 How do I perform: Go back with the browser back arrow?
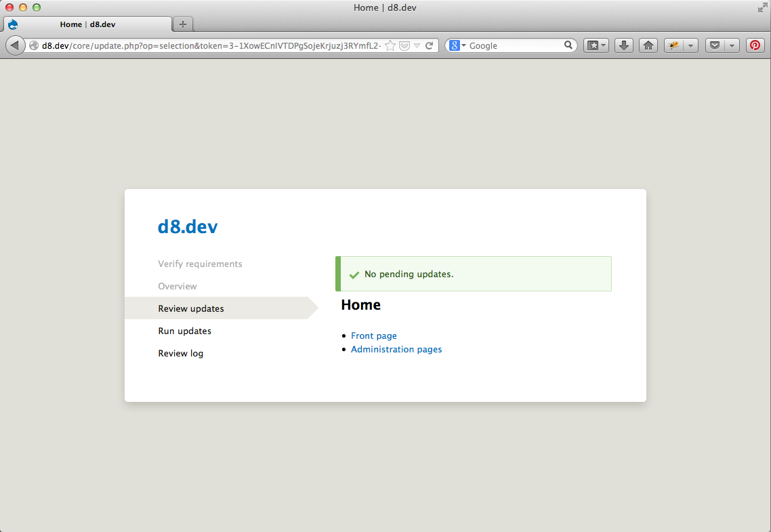click(x=15, y=45)
